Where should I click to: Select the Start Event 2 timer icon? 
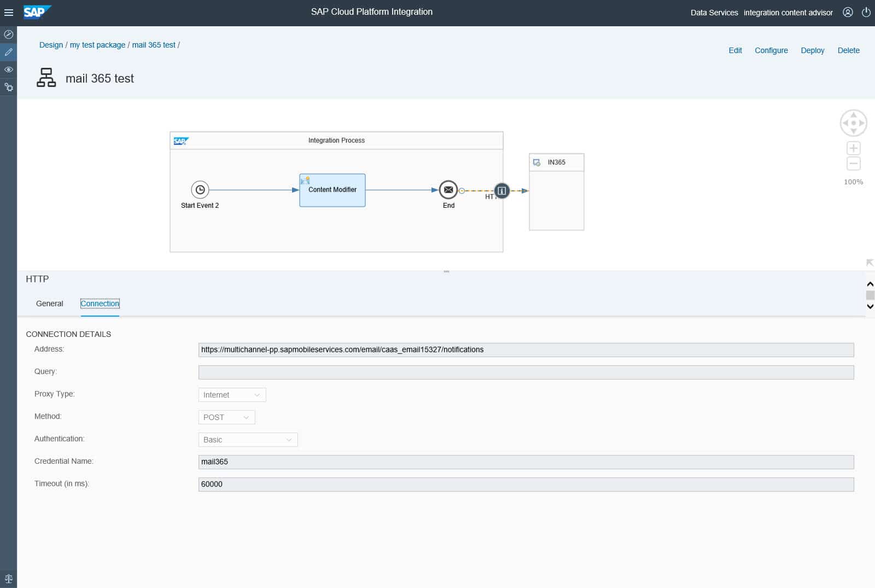(x=200, y=190)
